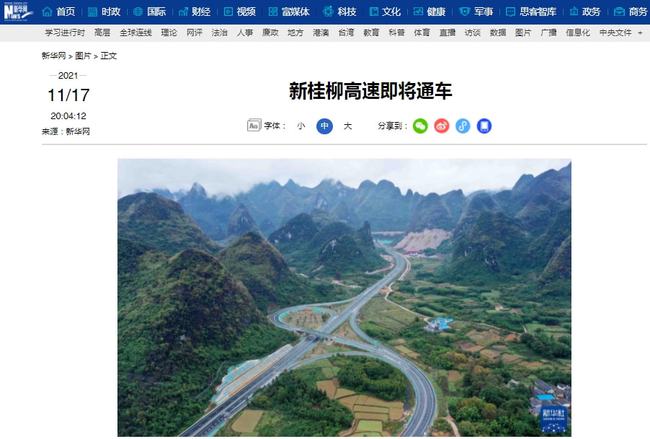The width and height of the screenshot is (650, 439).
Task: Select small font size 小
Action: pos(301,126)
